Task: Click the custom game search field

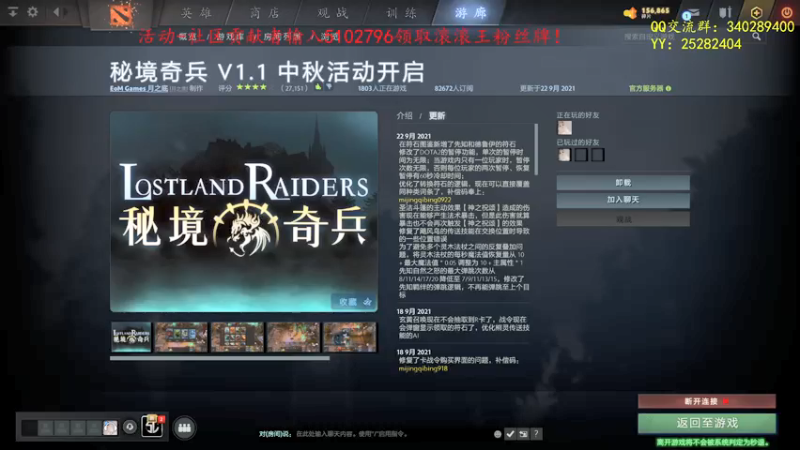Action: point(686,37)
